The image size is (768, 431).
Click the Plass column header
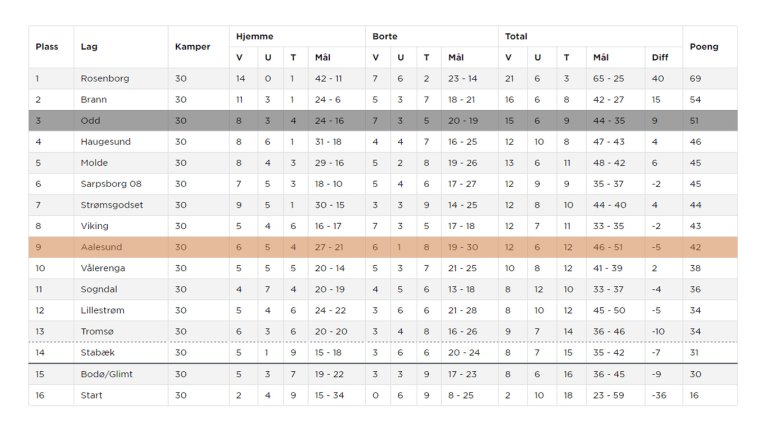[x=47, y=46]
